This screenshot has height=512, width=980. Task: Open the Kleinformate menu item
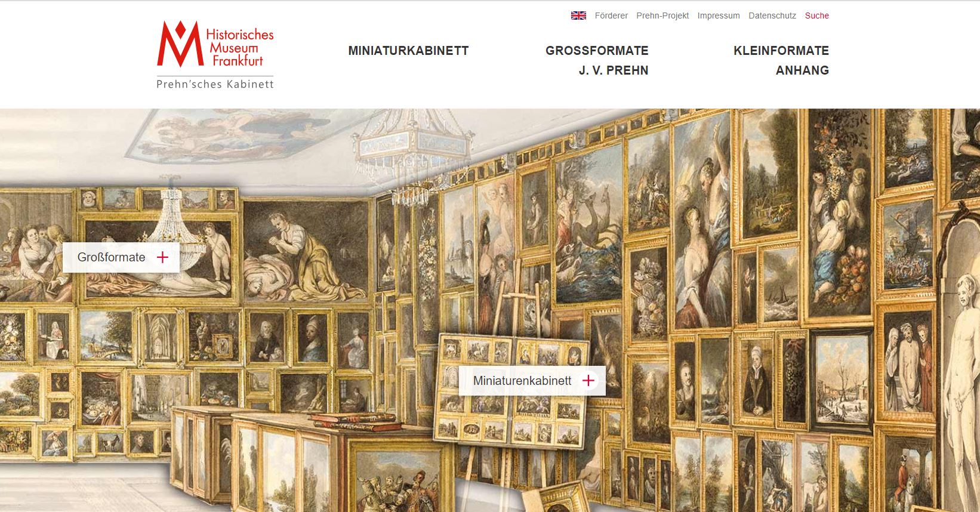point(781,51)
